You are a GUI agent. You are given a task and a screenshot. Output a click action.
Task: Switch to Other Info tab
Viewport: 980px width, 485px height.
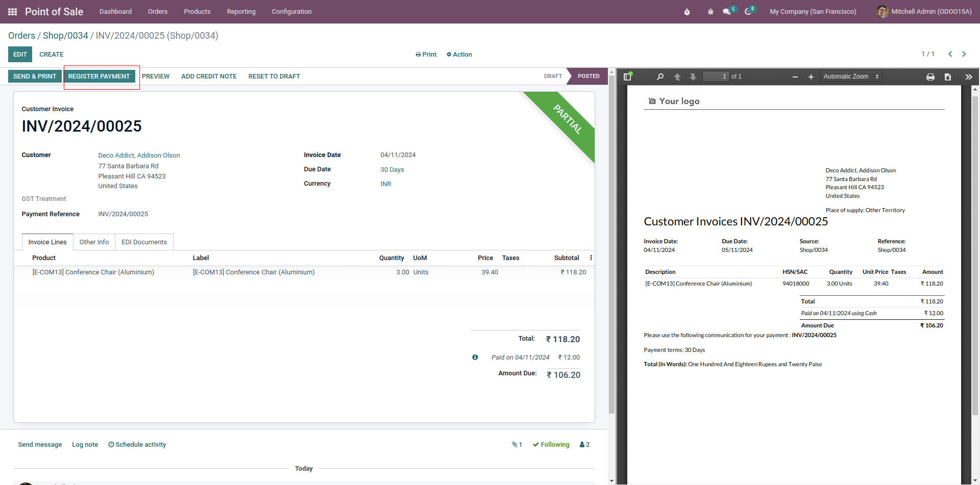pos(94,242)
